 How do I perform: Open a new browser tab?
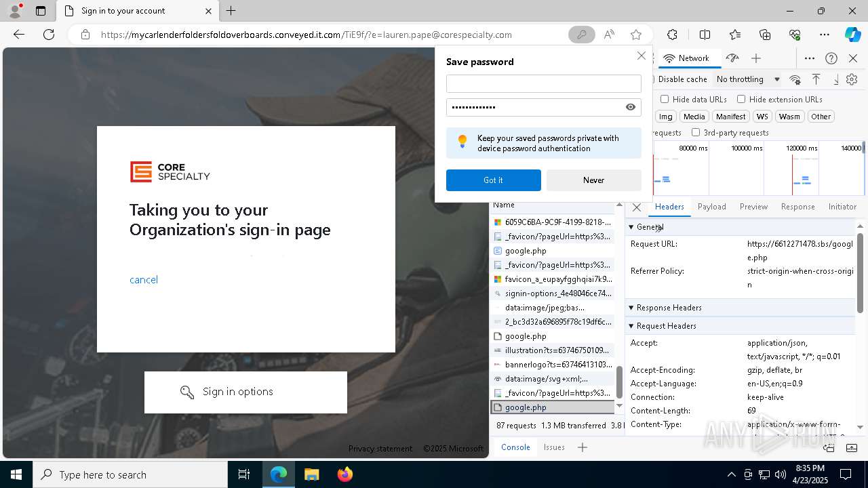(x=231, y=11)
